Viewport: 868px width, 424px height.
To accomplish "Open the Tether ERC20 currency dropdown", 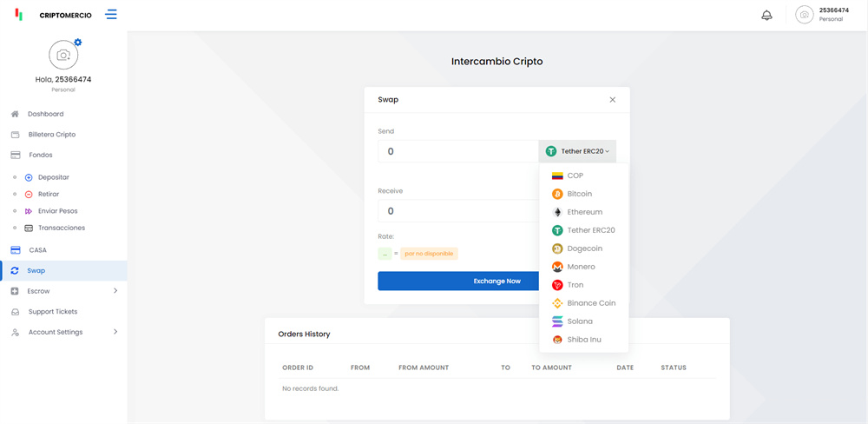I will coord(577,151).
